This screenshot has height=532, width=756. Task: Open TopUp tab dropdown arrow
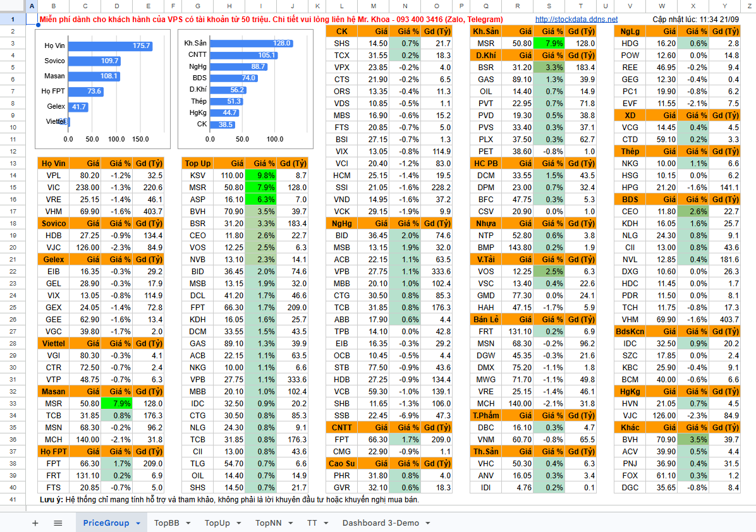coord(239,523)
